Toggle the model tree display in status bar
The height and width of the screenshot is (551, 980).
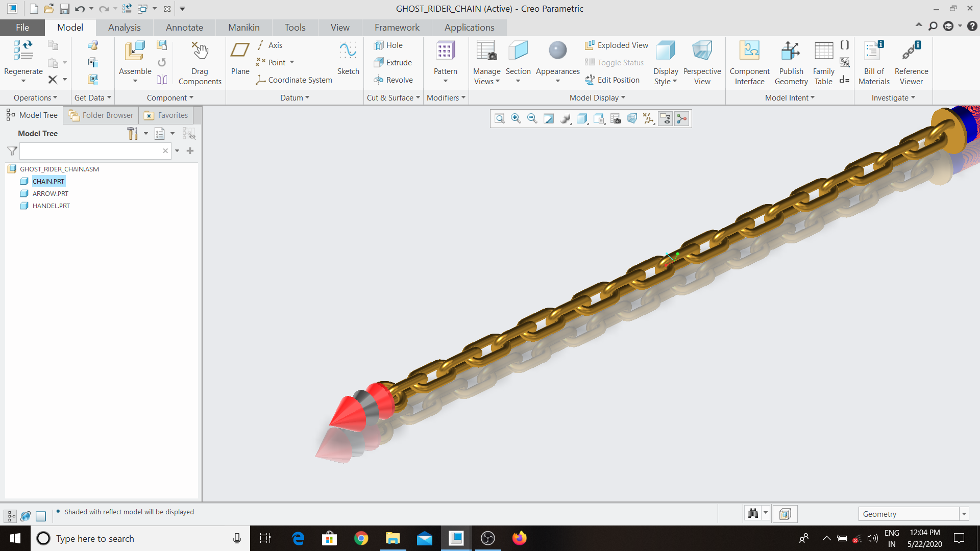point(11,516)
